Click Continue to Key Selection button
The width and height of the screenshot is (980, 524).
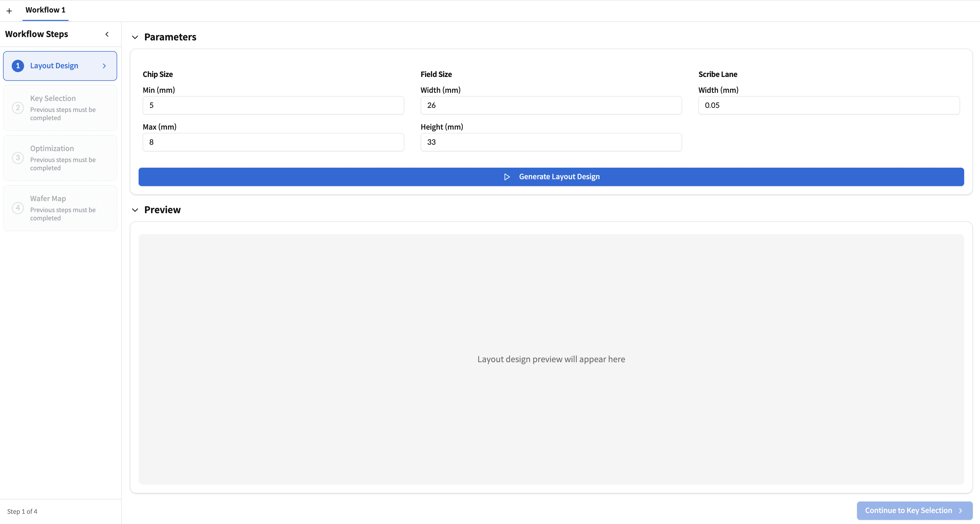point(915,510)
